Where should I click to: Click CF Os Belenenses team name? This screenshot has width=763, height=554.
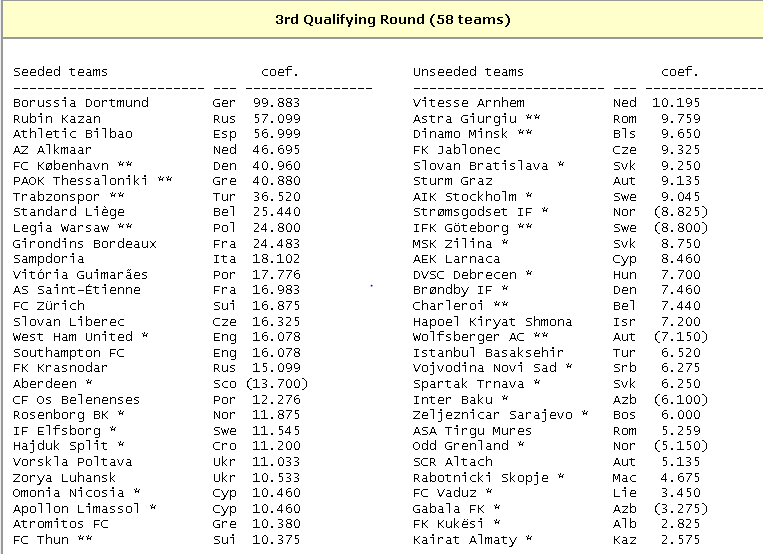tap(76, 400)
